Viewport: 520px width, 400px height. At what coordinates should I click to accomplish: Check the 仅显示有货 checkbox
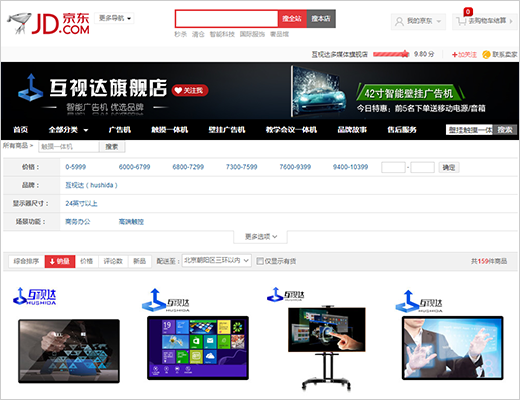[260, 261]
